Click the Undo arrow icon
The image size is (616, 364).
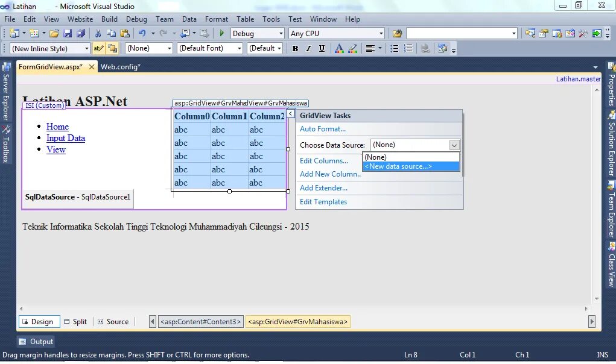142,34
